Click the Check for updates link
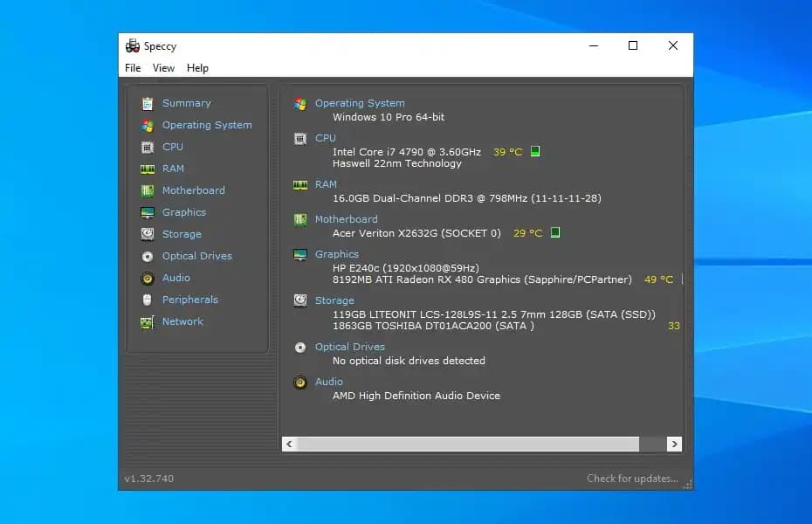The height and width of the screenshot is (524, 812). point(632,479)
